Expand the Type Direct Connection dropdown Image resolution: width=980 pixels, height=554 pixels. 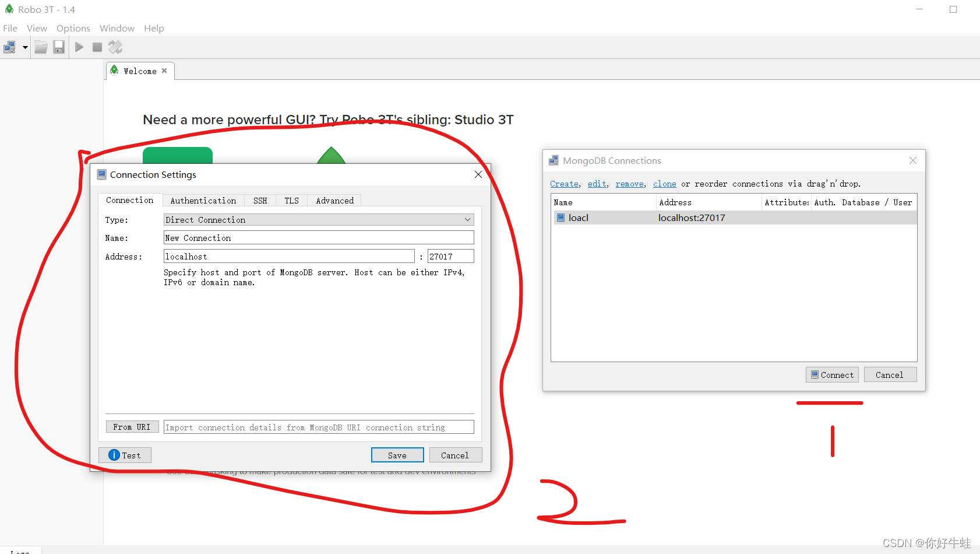tap(319, 220)
